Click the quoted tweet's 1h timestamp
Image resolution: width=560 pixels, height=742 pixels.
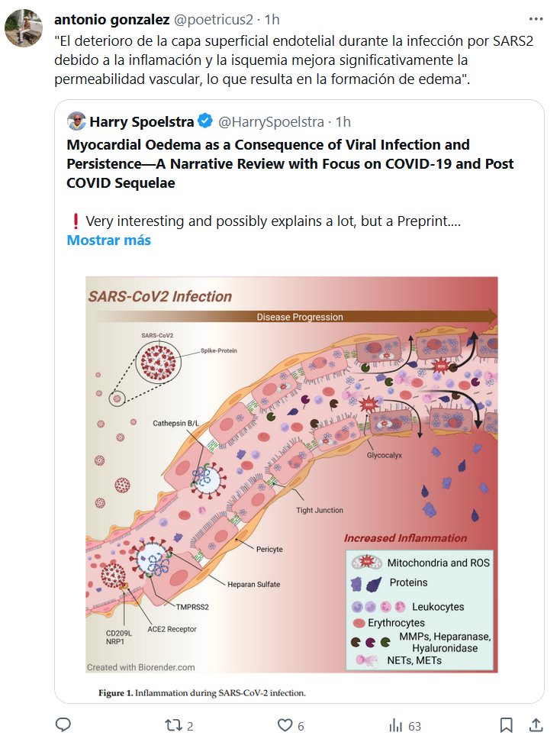pyautogui.click(x=343, y=121)
